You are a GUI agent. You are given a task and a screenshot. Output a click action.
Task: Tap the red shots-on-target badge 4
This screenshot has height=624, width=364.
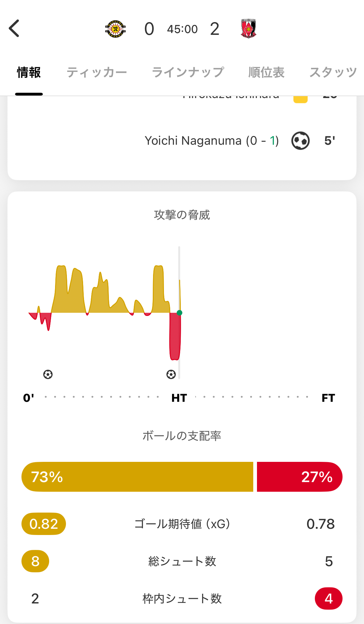(329, 598)
